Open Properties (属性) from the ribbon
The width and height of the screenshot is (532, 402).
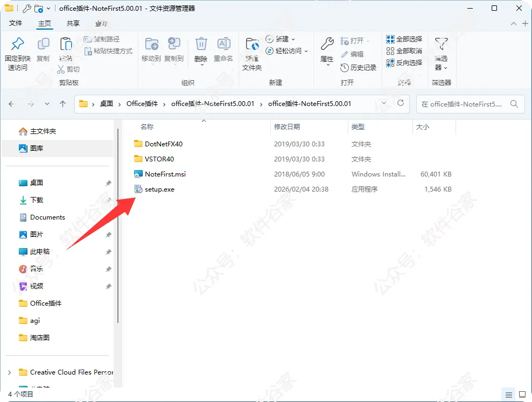coord(327,51)
